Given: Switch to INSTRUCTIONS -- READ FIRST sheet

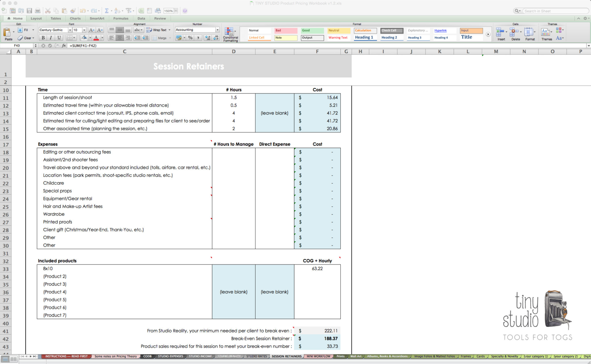Looking at the screenshot, I should tap(66, 356).
